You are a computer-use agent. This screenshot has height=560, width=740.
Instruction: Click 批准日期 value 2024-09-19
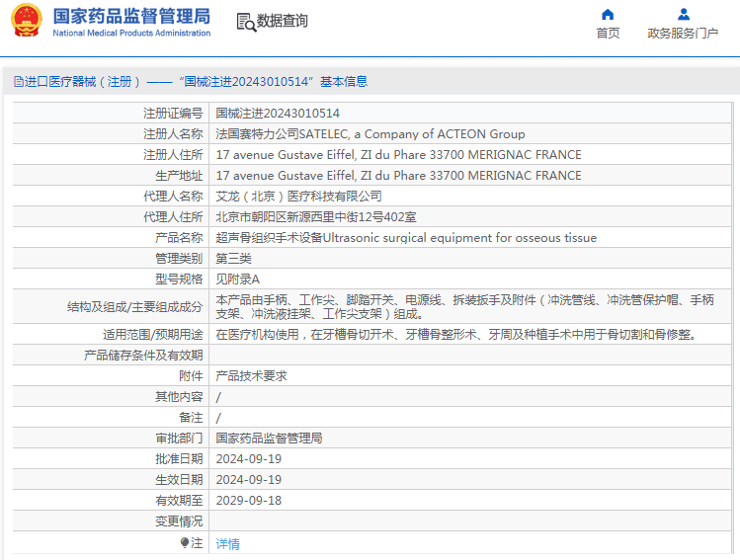(249, 459)
